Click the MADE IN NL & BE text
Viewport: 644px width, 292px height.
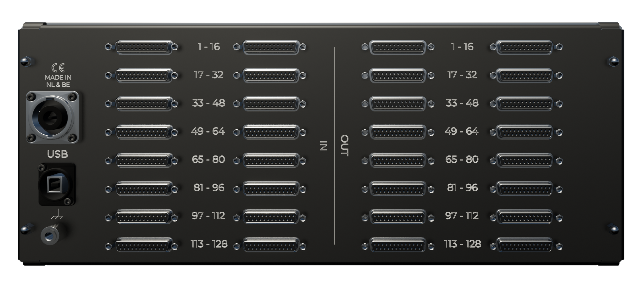(58, 81)
